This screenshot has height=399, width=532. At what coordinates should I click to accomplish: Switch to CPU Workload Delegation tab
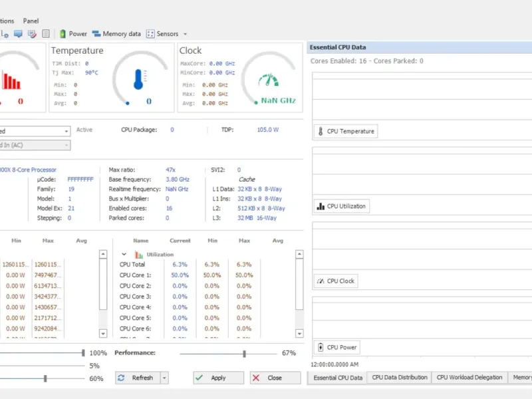tap(469, 378)
